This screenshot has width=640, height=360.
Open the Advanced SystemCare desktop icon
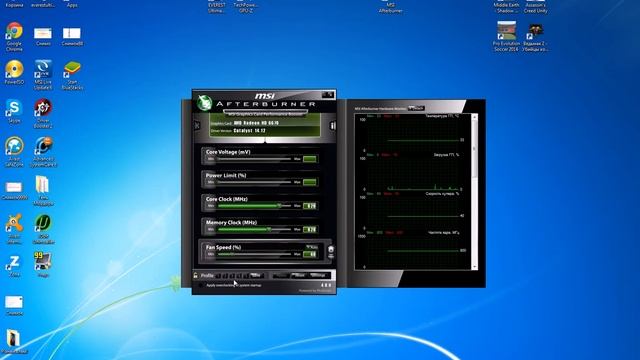43,152
